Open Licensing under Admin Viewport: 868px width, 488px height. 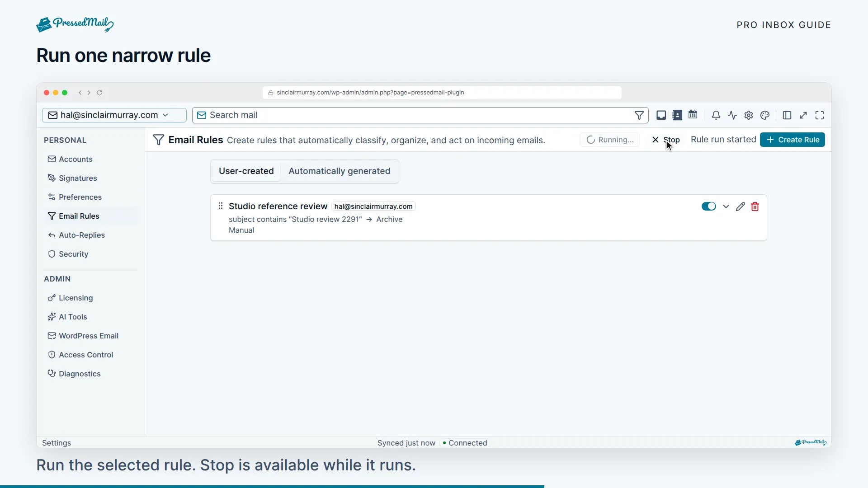click(x=90, y=298)
